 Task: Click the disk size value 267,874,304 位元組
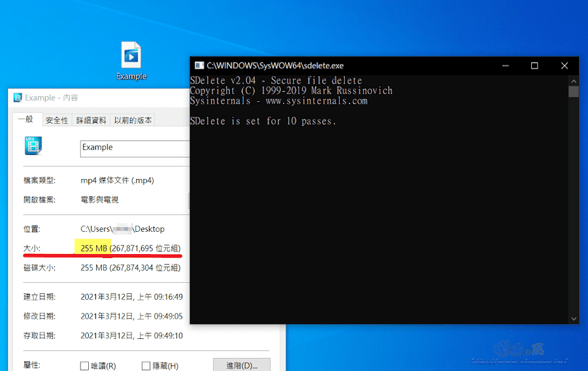click(x=146, y=268)
